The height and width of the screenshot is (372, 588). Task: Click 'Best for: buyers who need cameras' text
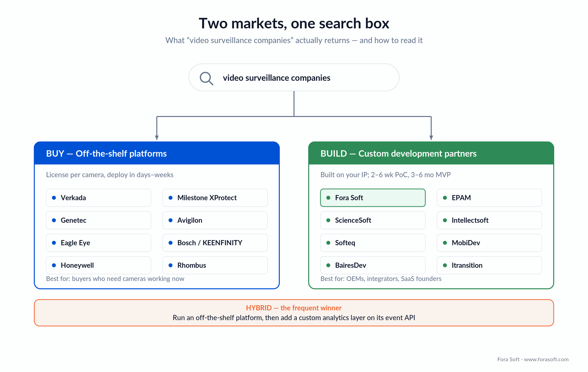tap(115, 279)
